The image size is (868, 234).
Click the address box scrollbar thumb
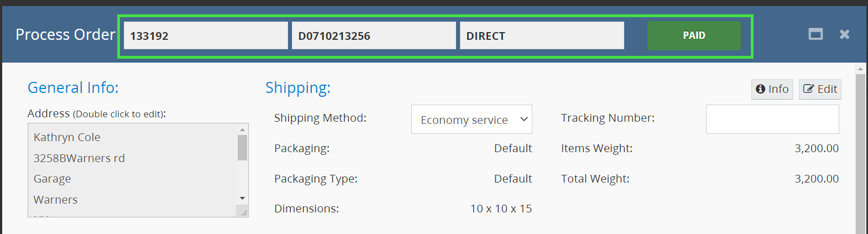[242, 147]
